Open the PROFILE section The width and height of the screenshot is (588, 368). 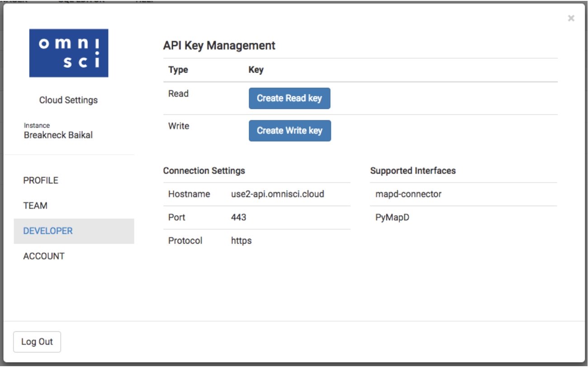tap(41, 180)
